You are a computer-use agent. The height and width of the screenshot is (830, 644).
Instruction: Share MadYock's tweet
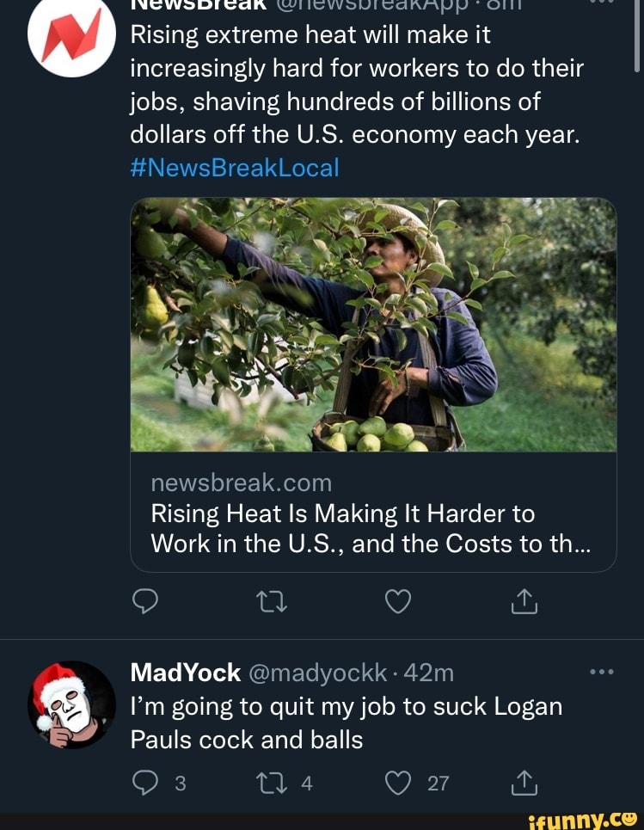(x=524, y=783)
